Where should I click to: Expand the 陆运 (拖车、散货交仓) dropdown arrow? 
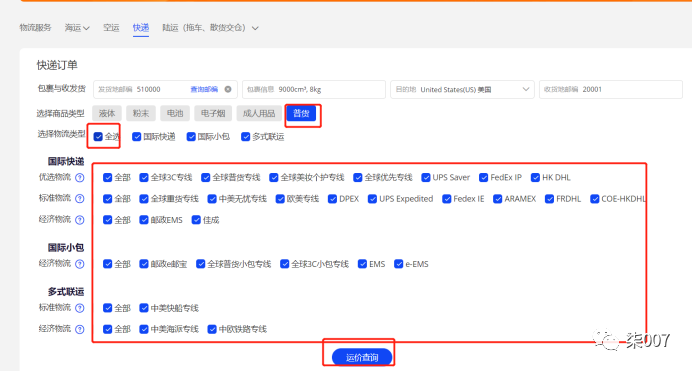tap(255, 28)
